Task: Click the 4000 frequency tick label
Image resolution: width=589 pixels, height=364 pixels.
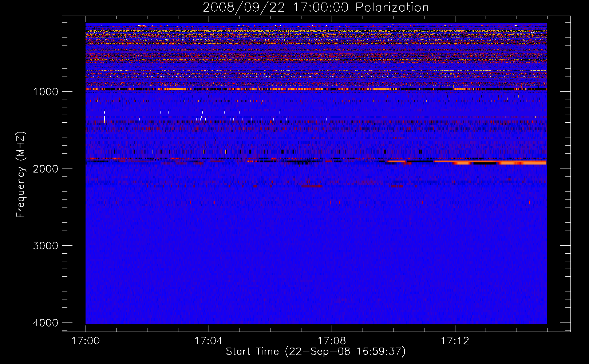Action: coord(46,323)
